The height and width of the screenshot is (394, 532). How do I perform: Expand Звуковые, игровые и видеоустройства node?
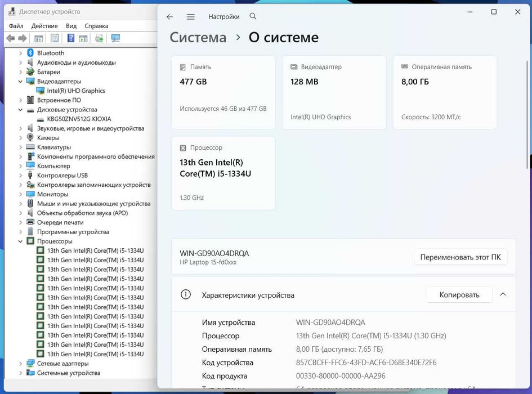20,128
